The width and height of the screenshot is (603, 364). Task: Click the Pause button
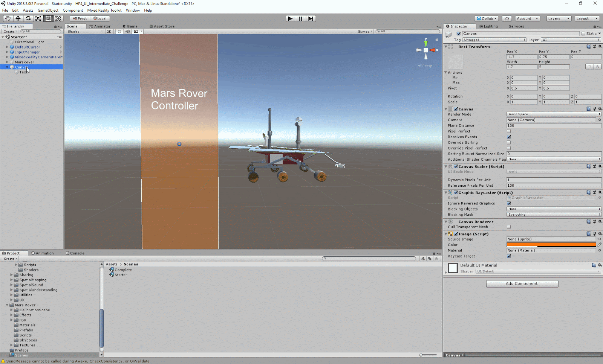point(300,18)
